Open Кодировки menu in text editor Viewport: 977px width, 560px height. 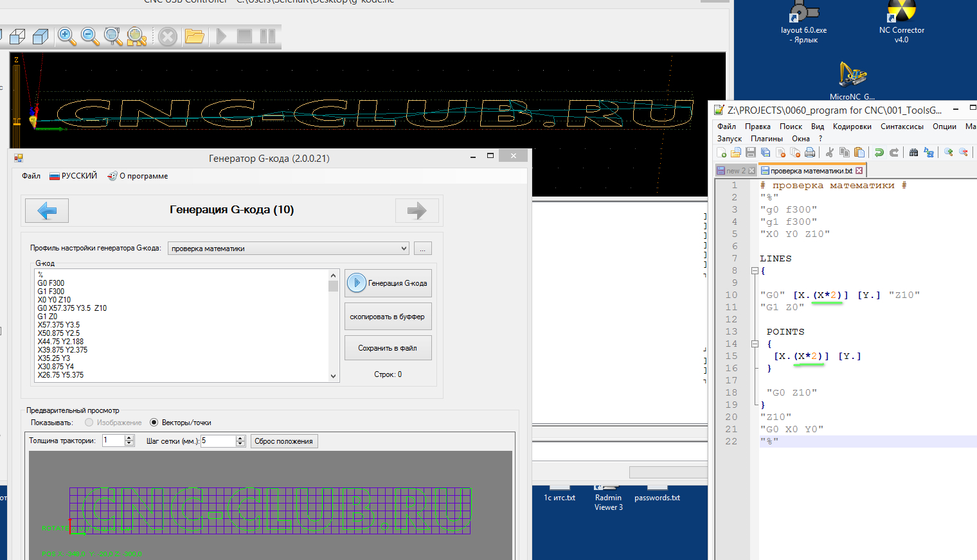coord(852,127)
